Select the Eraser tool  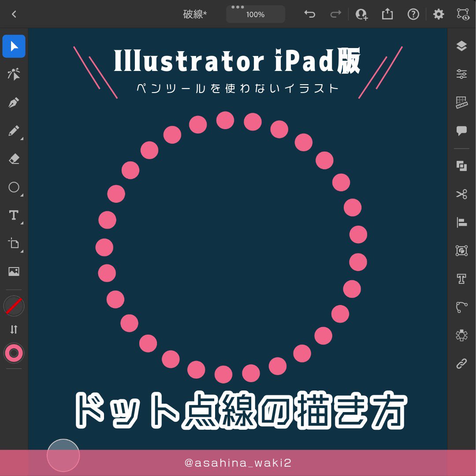tap(14, 159)
